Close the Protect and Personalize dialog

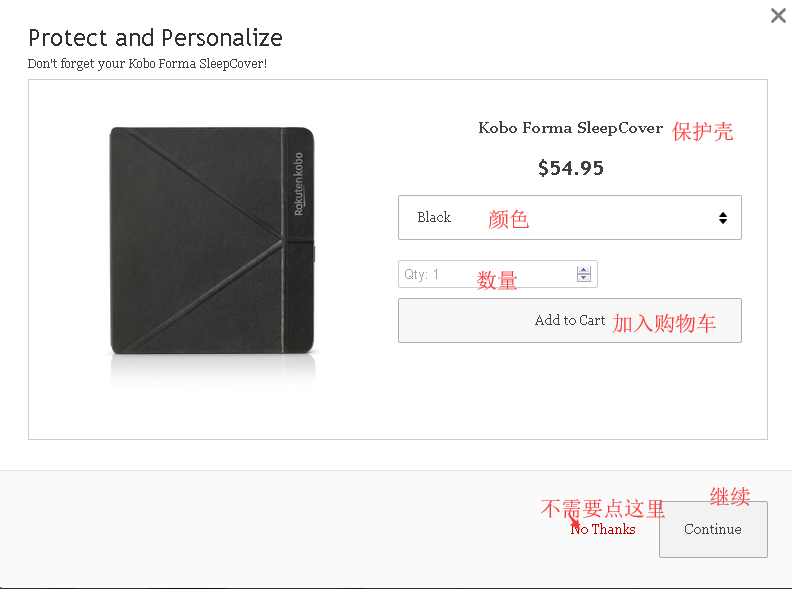778,15
